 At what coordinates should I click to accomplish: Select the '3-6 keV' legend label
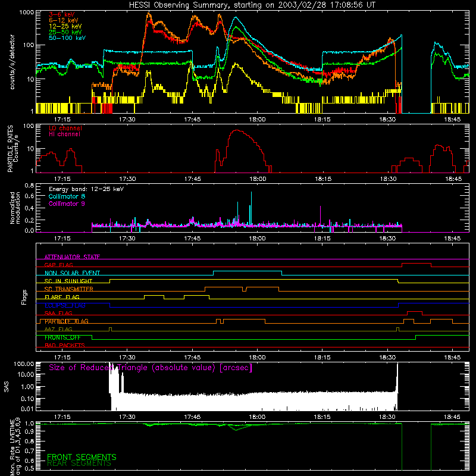tap(62, 14)
